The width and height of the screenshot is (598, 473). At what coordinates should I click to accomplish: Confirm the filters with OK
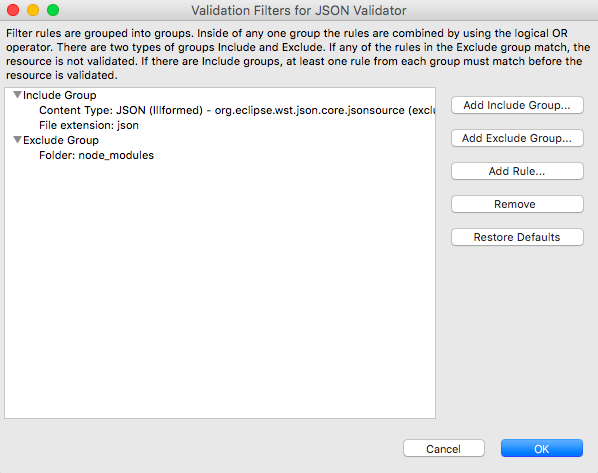542,449
